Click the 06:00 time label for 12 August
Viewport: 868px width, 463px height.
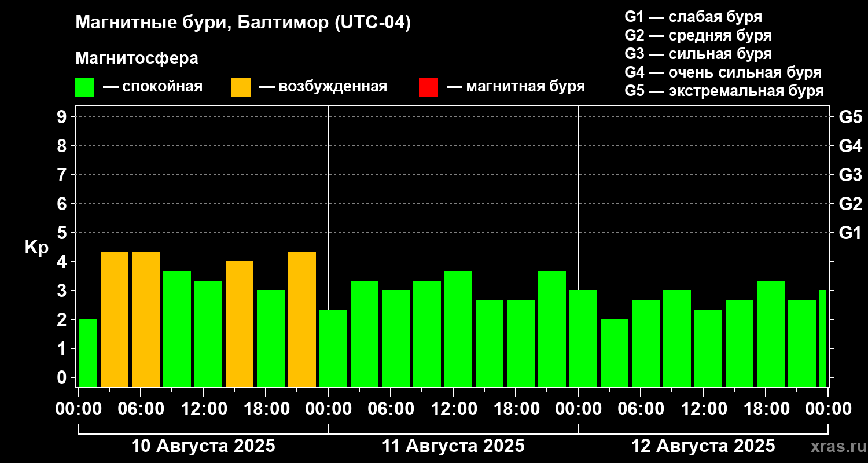tap(641, 409)
